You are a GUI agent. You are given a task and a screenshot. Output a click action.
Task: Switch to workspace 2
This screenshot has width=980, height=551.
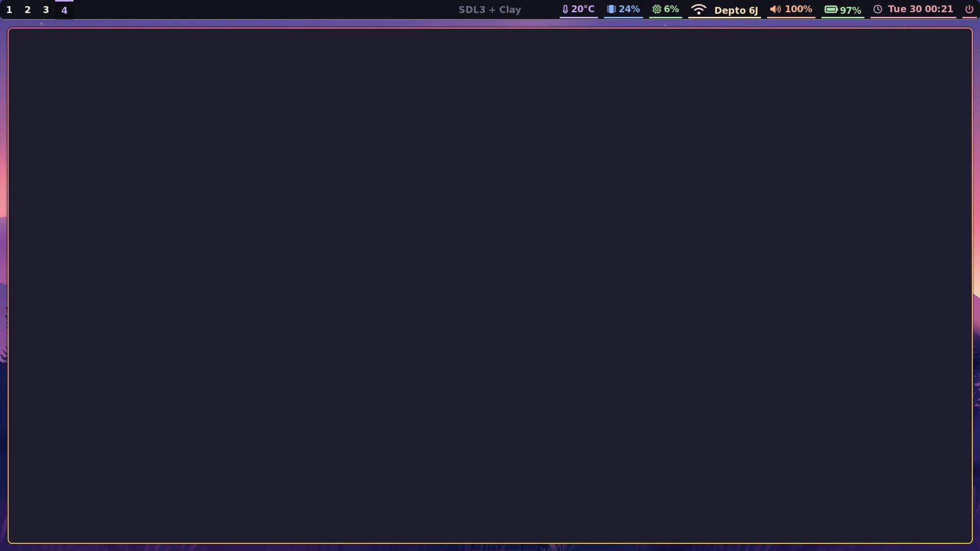[x=28, y=9]
